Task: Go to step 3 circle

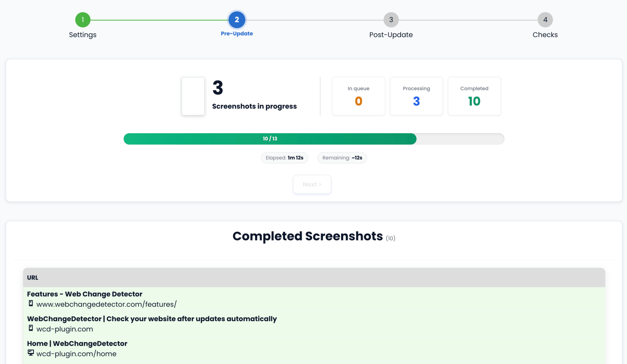Action: [391, 19]
